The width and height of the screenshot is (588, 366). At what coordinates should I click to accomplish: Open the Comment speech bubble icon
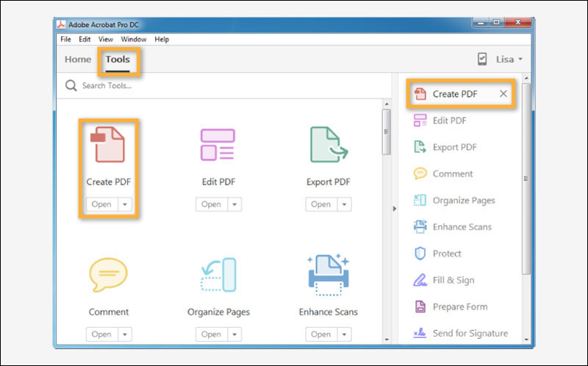click(x=108, y=274)
